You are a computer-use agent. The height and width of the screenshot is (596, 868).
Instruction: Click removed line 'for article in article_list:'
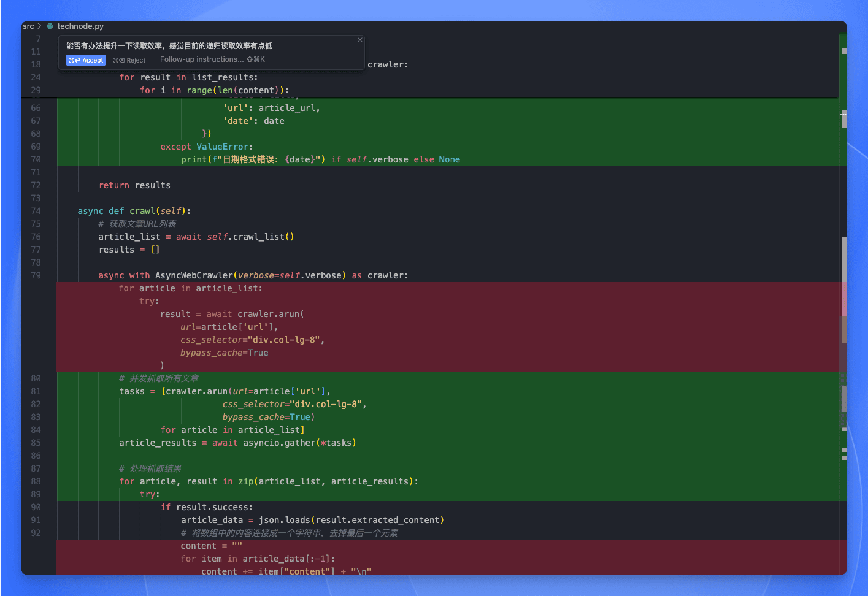[191, 288]
